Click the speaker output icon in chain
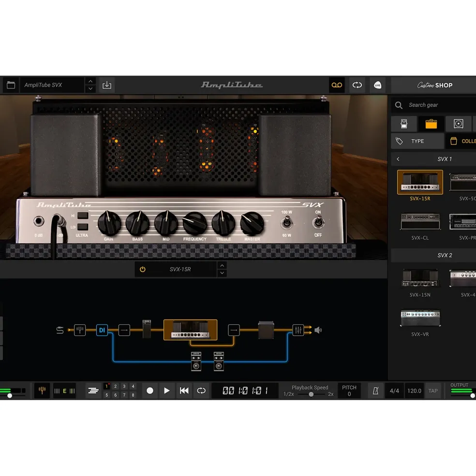Screen dimensions: 476x476 pyautogui.click(x=318, y=330)
